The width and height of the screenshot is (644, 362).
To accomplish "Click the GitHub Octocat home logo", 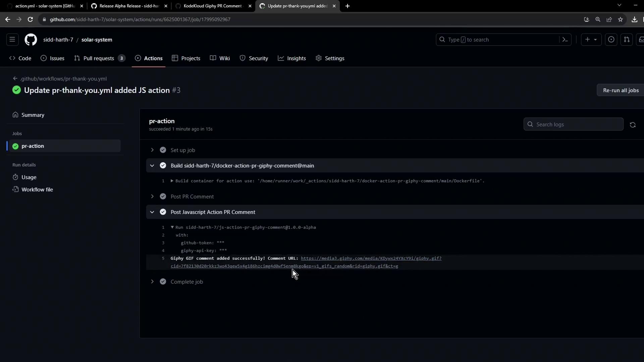I will pos(31,40).
